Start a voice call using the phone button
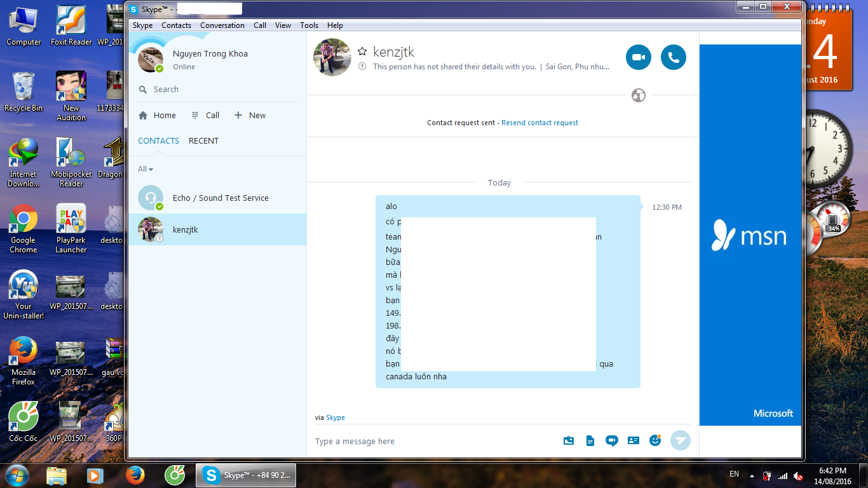Image resolution: width=868 pixels, height=488 pixels. [674, 57]
